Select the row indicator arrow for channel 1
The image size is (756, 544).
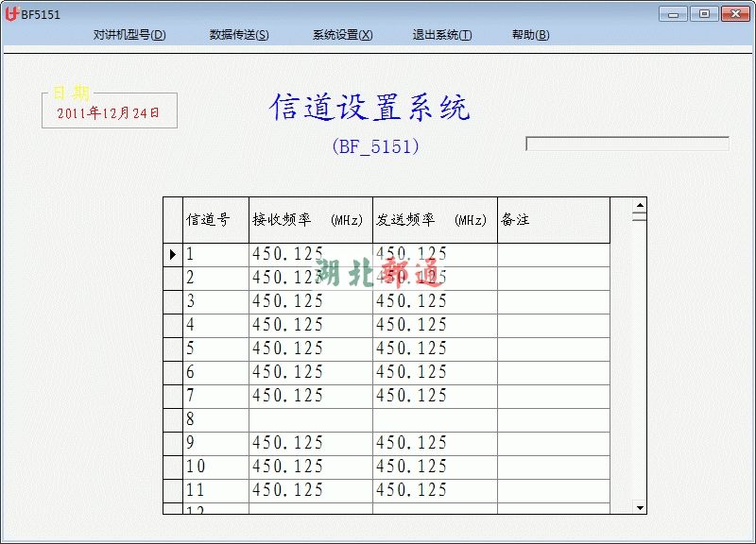pos(173,254)
